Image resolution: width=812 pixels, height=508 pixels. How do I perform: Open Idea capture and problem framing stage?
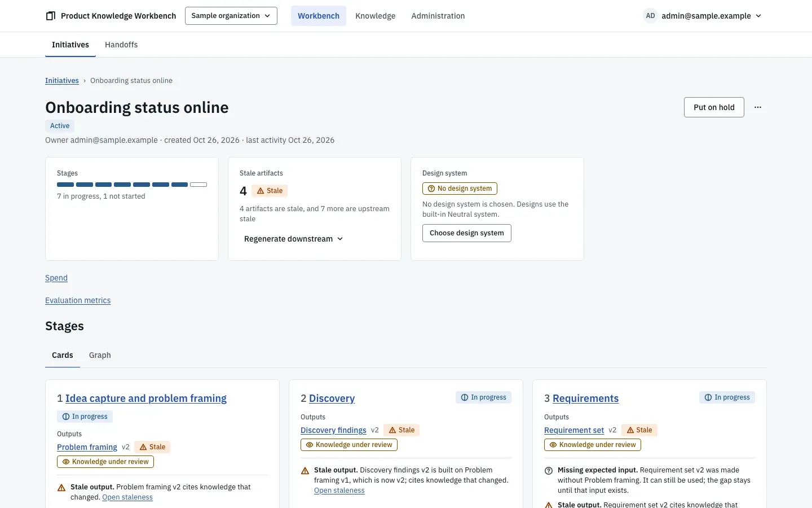pyautogui.click(x=146, y=398)
